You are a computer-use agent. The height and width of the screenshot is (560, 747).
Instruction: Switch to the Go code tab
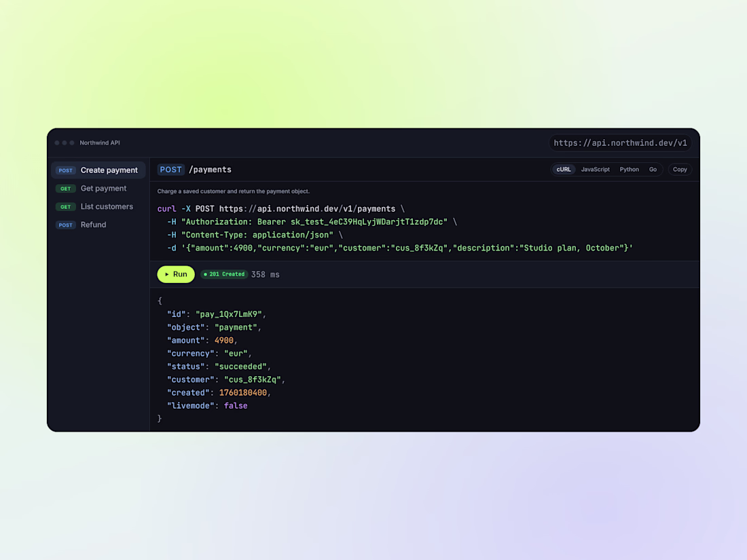(x=653, y=170)
